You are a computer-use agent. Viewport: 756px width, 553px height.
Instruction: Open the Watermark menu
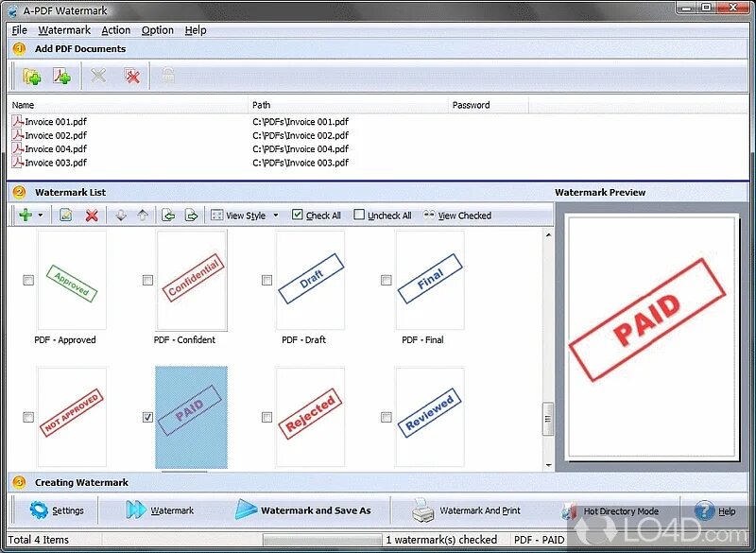click(x=64, y=30)
